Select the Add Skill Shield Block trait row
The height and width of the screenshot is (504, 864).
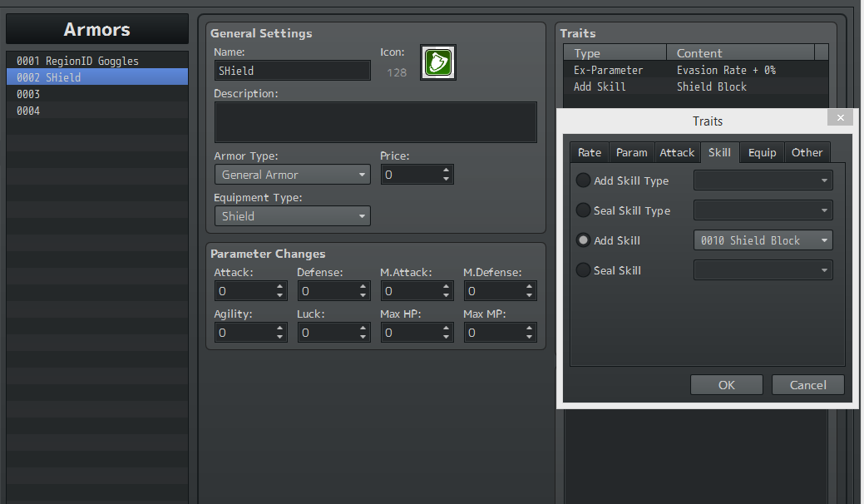pyautogui.click(x=695, y=86)
